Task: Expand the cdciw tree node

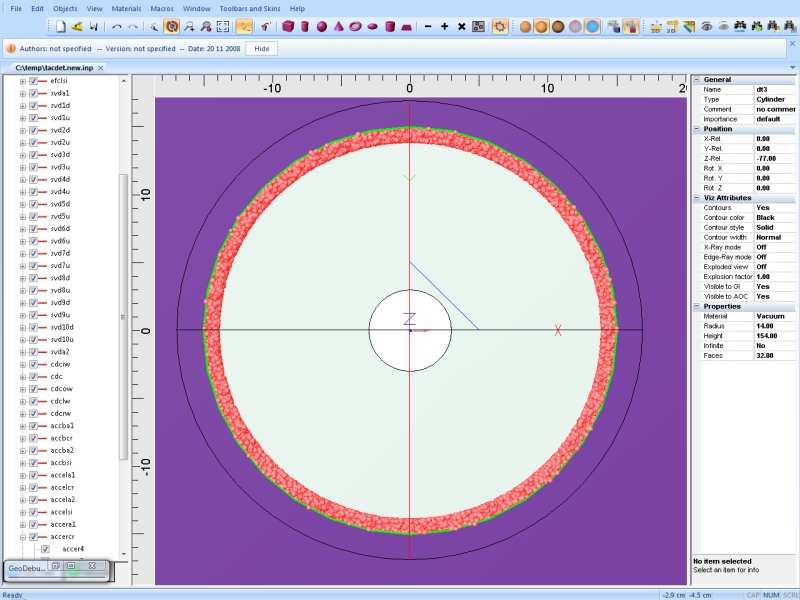Action: (22, 364)
